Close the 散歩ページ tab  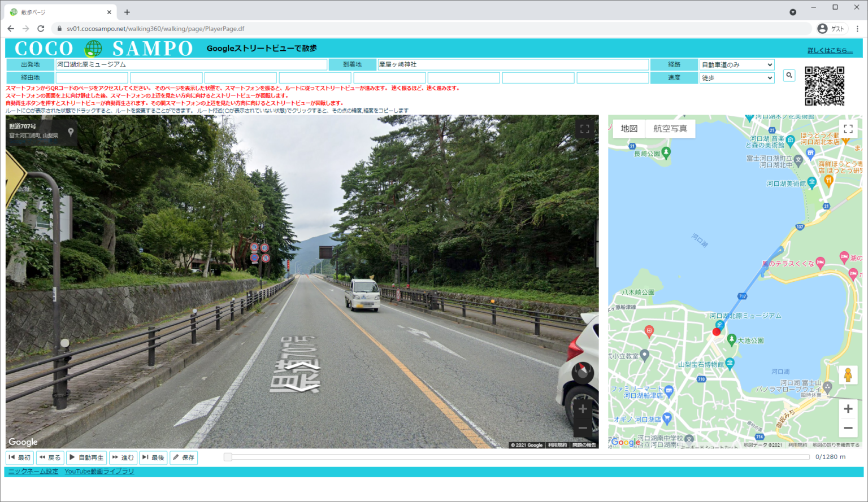coord(109,12)
